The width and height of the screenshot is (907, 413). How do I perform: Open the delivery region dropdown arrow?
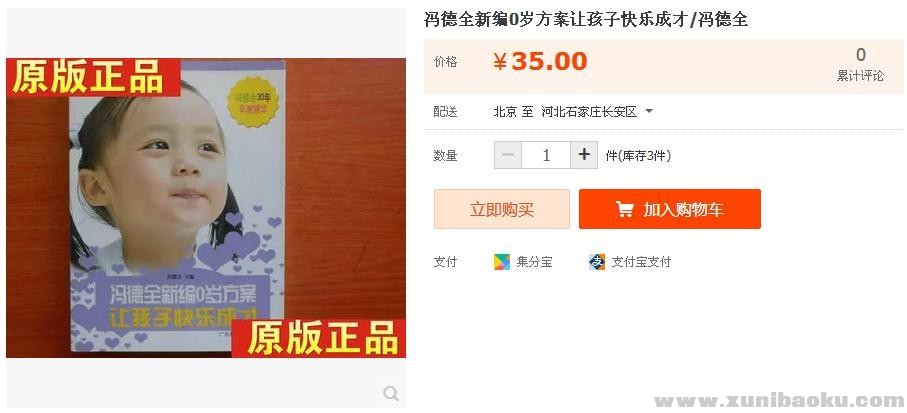(649, 111)
